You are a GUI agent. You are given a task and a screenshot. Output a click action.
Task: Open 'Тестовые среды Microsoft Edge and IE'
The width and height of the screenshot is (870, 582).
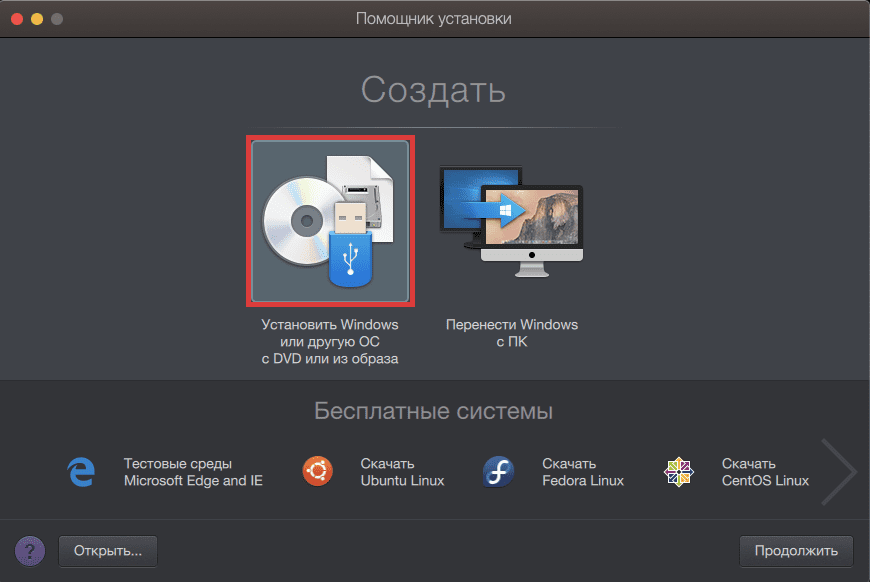coord(193,472)
